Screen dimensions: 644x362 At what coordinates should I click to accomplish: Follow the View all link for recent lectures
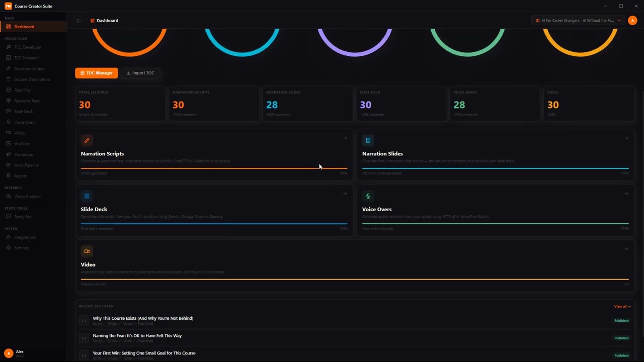pyautogui.click(x=622, y=306)
